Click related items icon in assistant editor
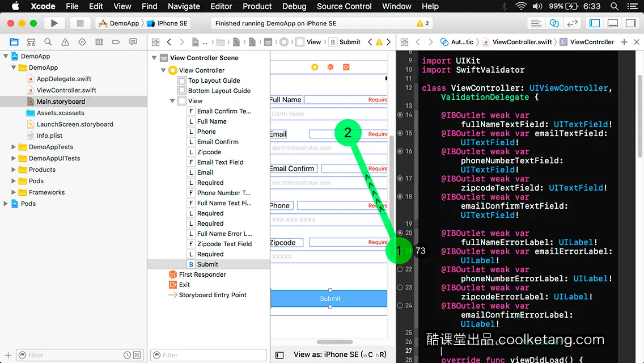 [x=405, y=42]
